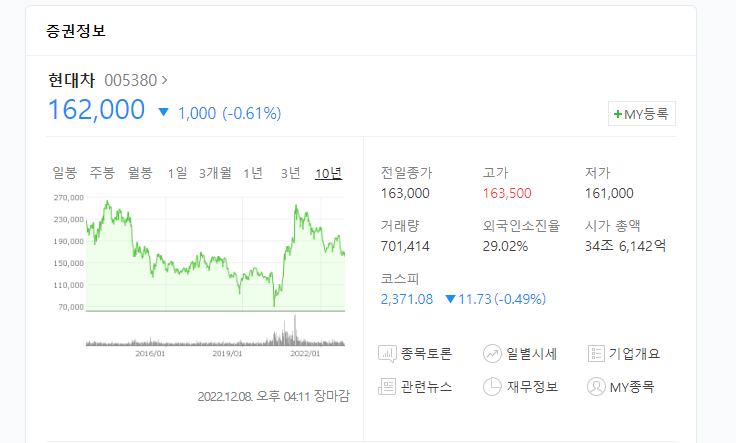Open the 현대차 stock name link
Image resolution: width=736 pixels, height=443 pixels.
click(x=71, y=80)
